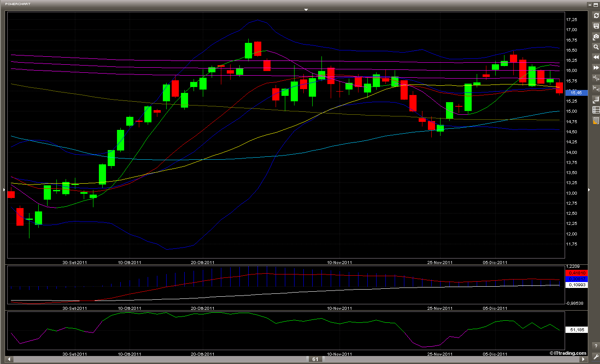Click the blue 15,45 price label
This screenshot has height=364, width=600.
(x=577, y=92)
